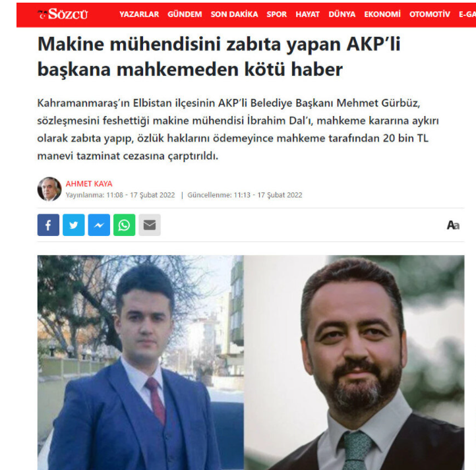Open the SPOR section
This screenshot has height=470, width=476.
click(276, 15)
